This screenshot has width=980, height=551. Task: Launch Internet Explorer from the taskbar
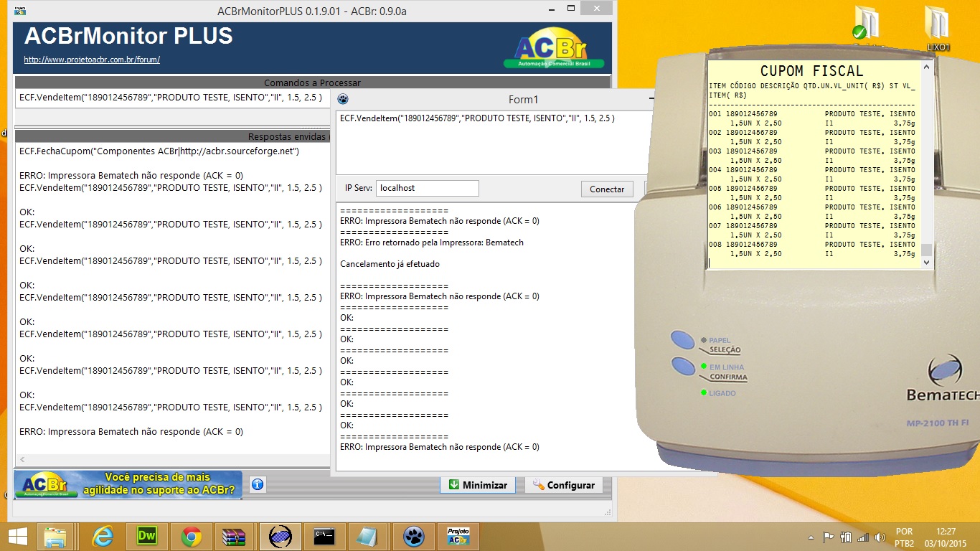point(103,537)
